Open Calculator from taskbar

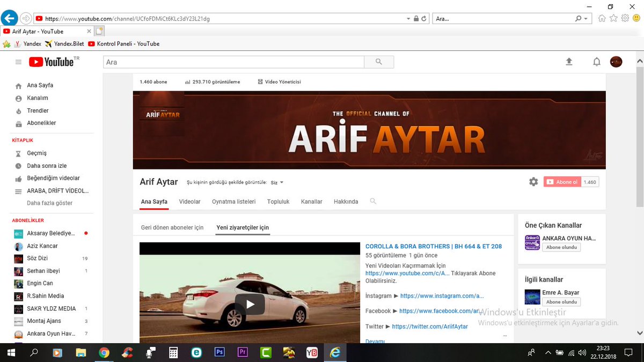[x=173, y=352]
